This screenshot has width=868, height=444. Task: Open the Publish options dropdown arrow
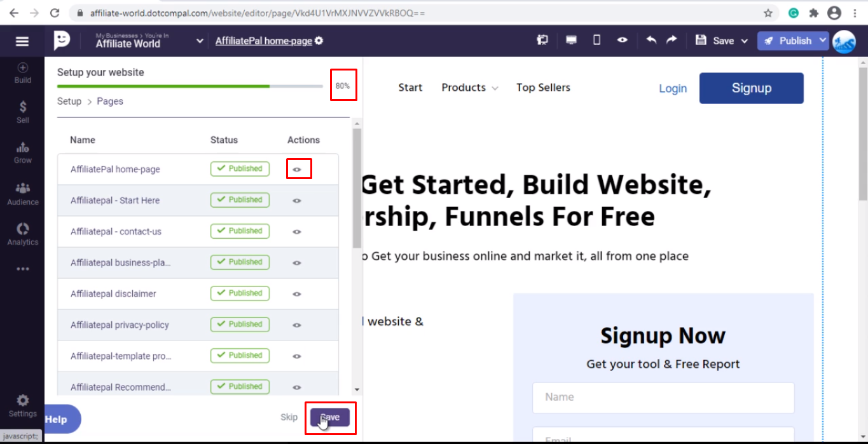click(823, 41)
